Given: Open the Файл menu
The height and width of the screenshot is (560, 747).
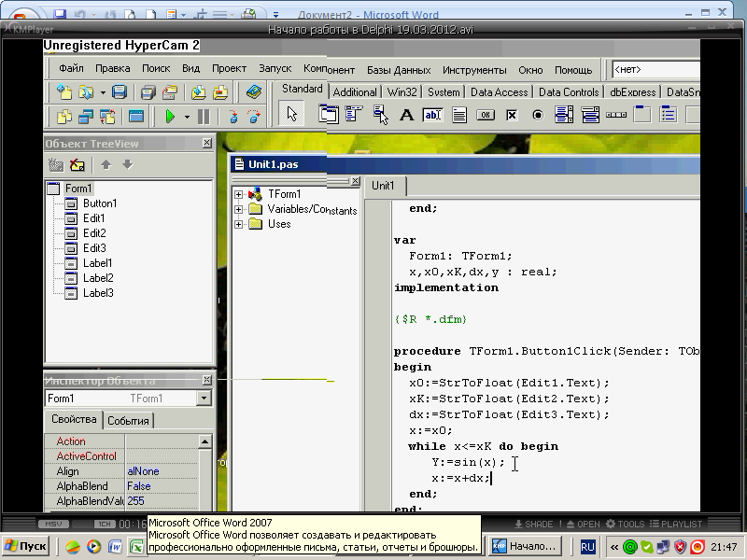Looking at the screenshot, I should (x=71, y=68).
